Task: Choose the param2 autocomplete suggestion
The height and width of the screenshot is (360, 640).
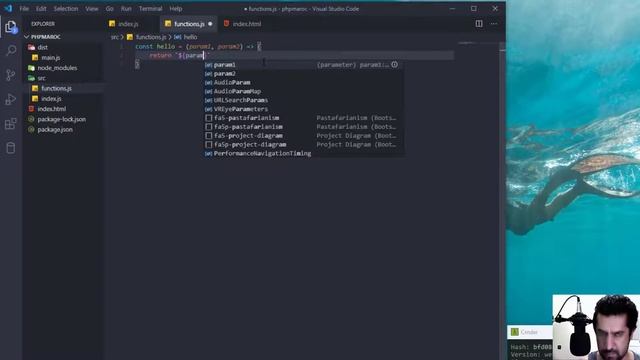Action: (x=304, y=73)
